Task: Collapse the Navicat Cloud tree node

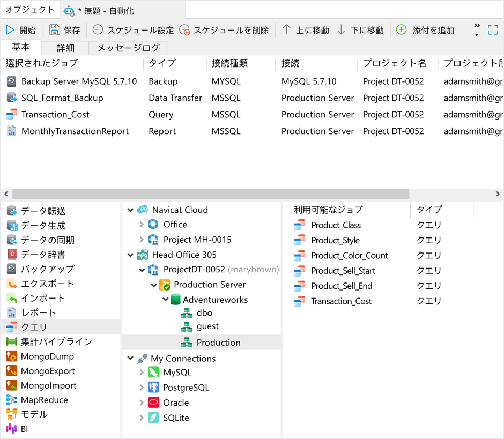Action: point(130,210)
